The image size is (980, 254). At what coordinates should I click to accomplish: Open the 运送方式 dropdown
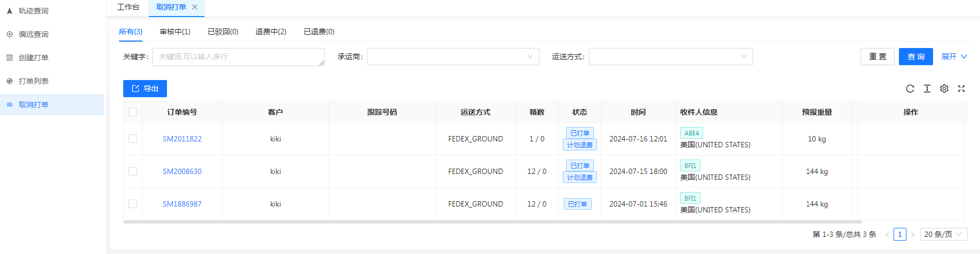[x=671, y=57]
